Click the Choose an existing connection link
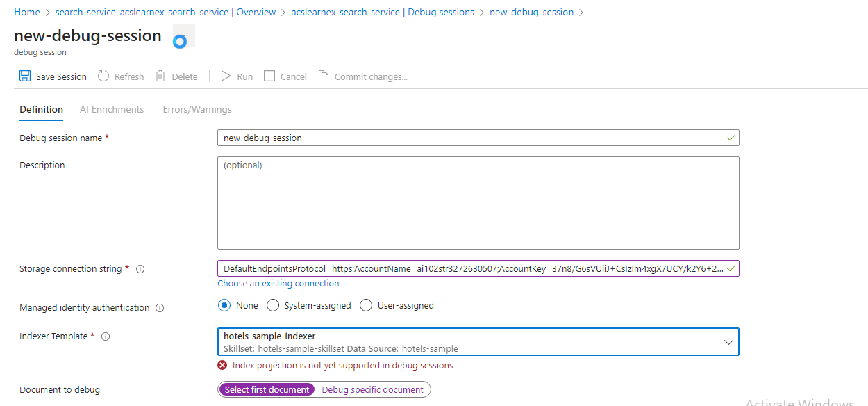868x406 pixels. (x=278, y=283)
